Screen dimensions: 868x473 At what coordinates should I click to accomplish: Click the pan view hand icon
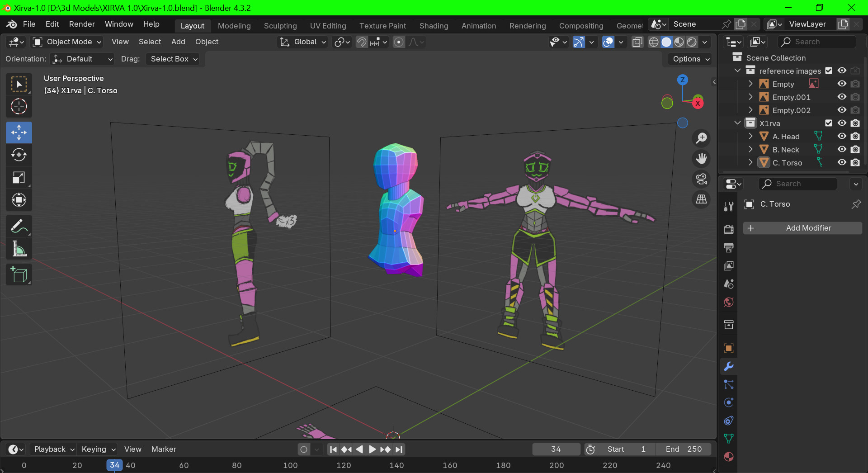coord(701,159)
